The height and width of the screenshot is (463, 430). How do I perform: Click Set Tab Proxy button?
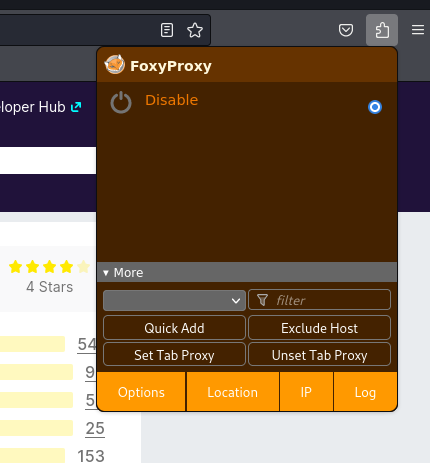[x=174, y=355]
